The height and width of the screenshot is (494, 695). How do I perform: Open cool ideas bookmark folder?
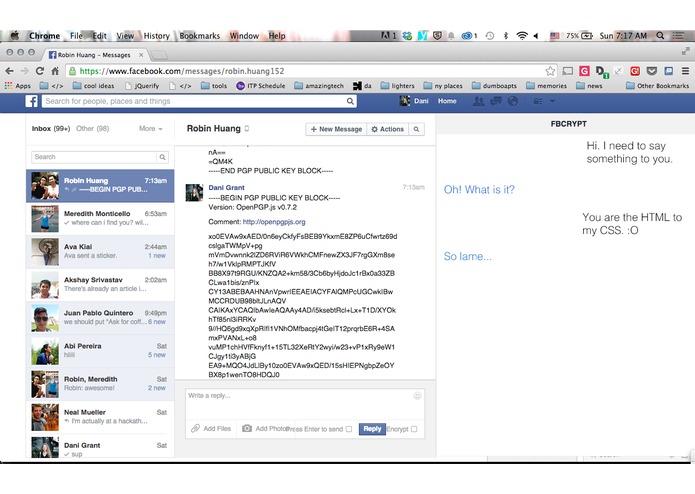(94, 86)
